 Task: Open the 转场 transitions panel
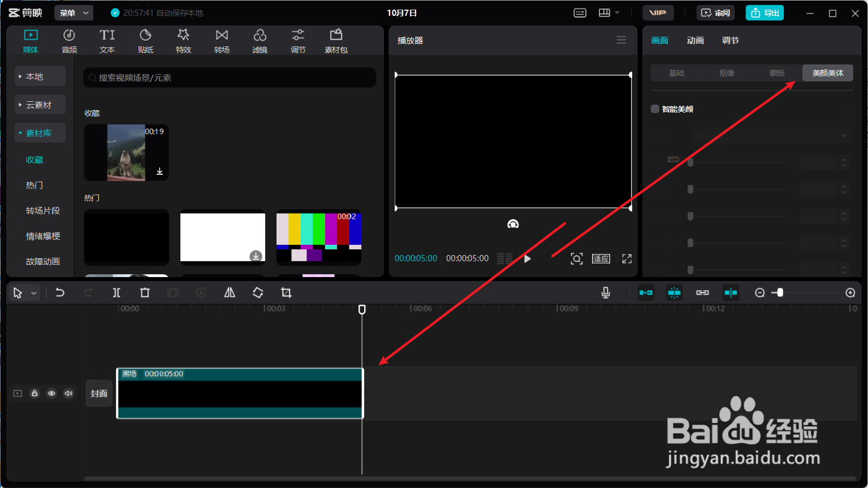tap(222, 41)
